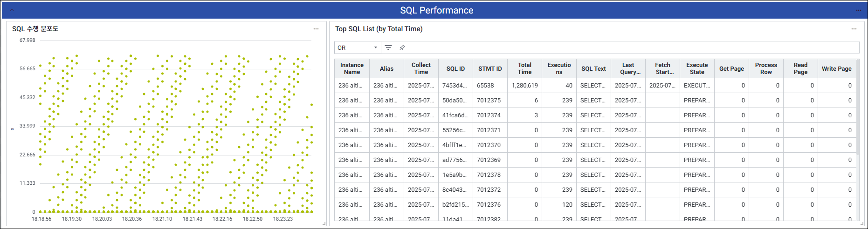This screenshot has height=229, width=868.
Task: Click STMT ID 7012375 cell
Action: click(x=489, y=101)
